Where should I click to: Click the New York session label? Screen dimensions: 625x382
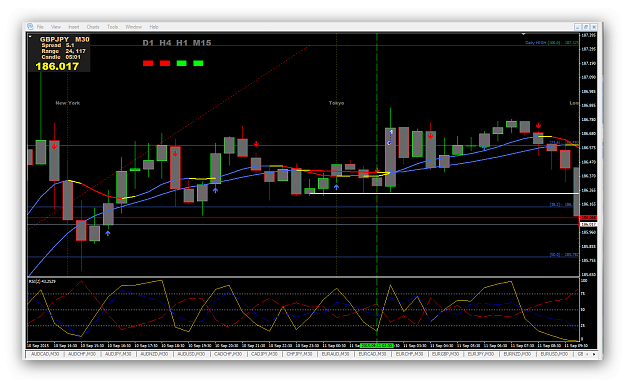pyautogui.click(x=68, y=103)
